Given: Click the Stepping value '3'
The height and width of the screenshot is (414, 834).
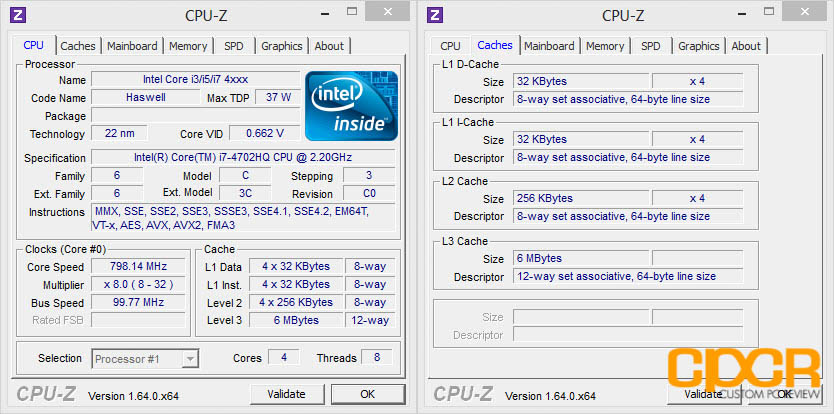Looking at the screenshot, I should pyautogui.click(x=369, y=175).
